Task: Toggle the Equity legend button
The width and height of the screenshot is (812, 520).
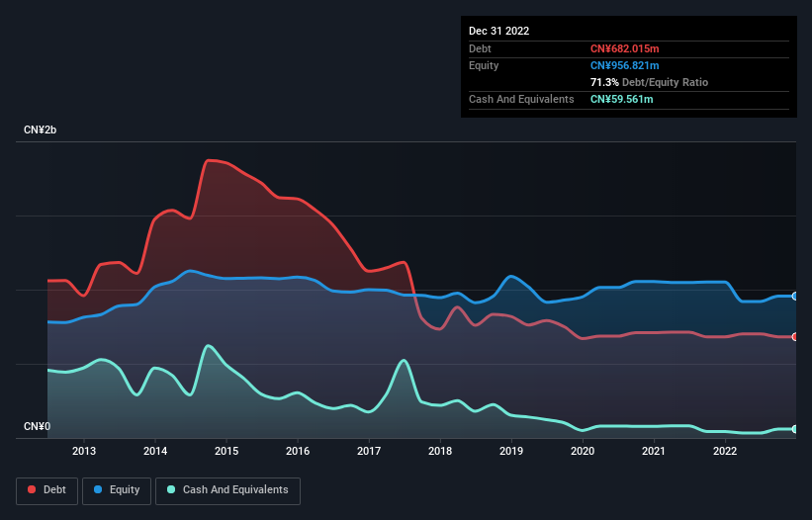Action: pyautogui.click(x=117, y=490)
